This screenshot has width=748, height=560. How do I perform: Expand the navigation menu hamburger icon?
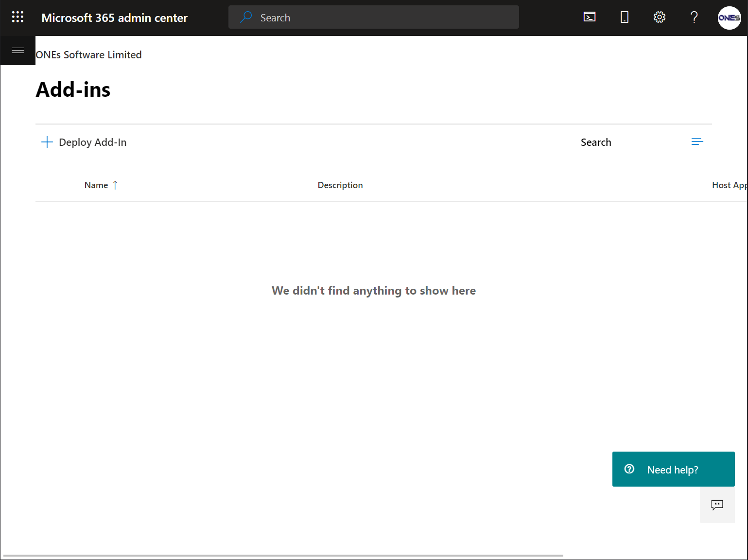tap(18, 51)
